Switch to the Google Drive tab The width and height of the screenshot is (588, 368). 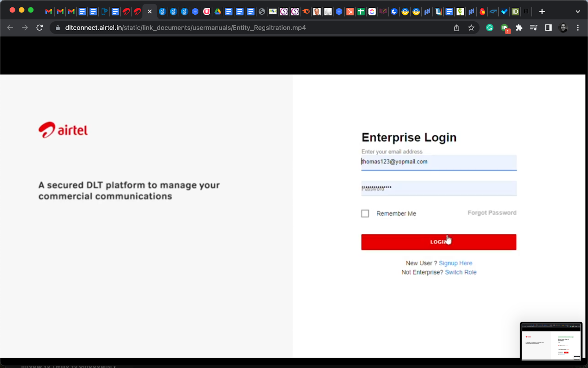(x=218, y=12)
